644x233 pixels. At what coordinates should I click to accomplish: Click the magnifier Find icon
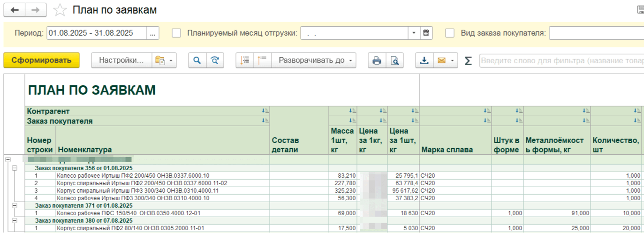coord(197,60)
